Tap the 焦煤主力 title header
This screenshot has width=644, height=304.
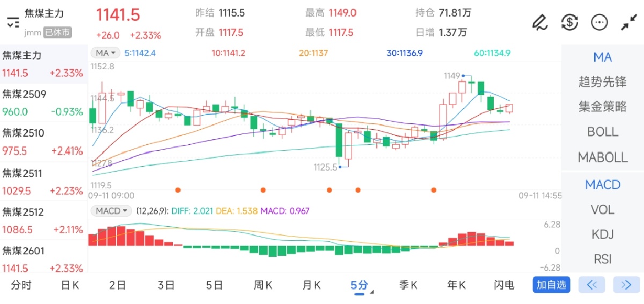[x=44, y=13]
